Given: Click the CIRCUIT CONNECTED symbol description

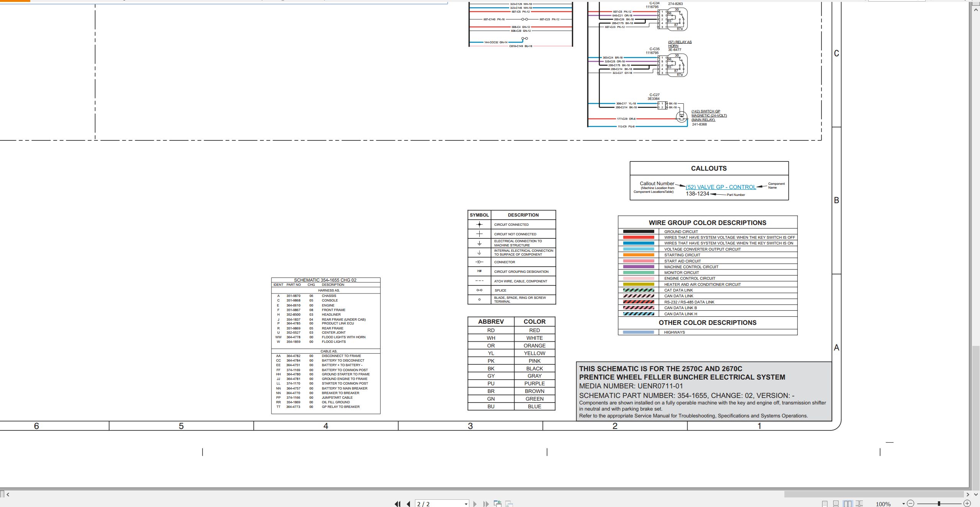Looking at the screenshot, I should click(x=511, y=225).
